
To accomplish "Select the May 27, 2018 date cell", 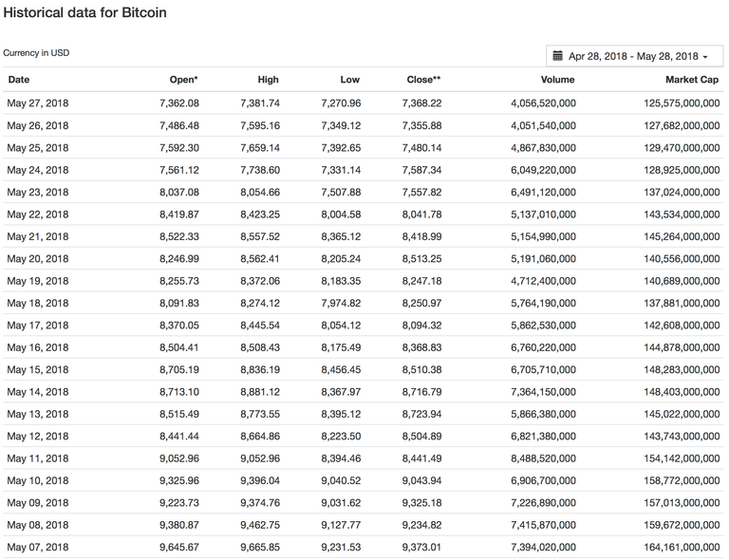I will tap(38, 103).
